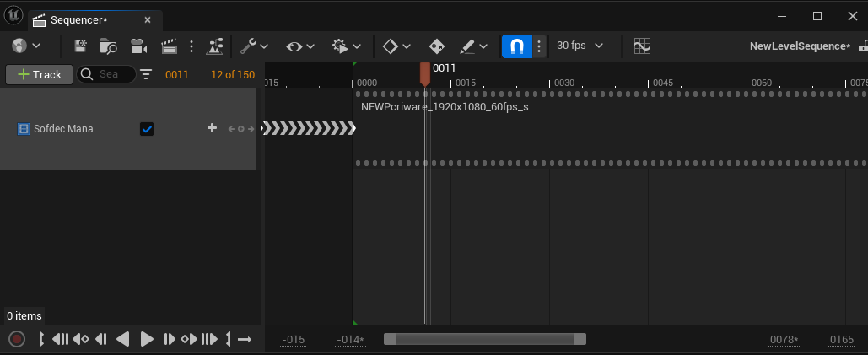Open the eye view options dropdown
The height and width of the screenshot is (355, 868).
pos(300,46)
